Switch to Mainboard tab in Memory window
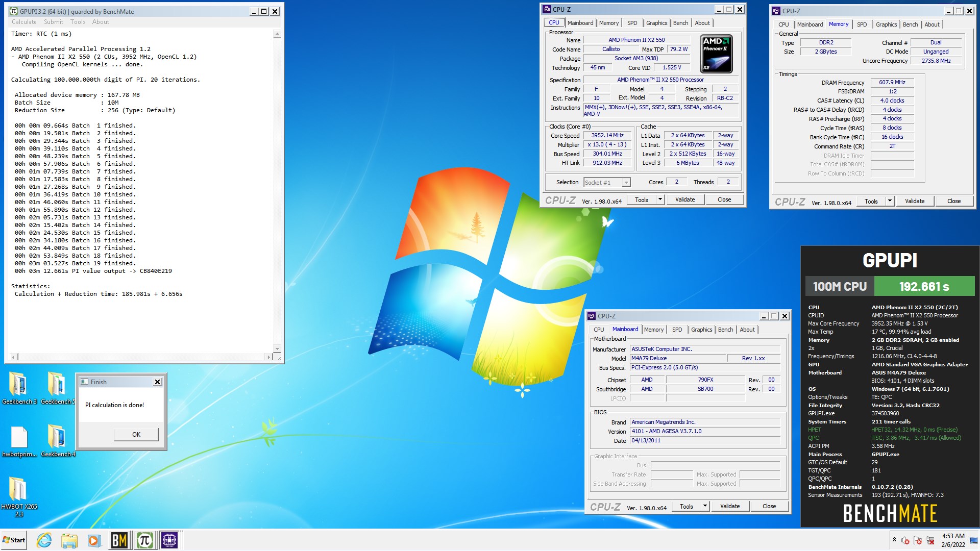 (x=810, y=24)
